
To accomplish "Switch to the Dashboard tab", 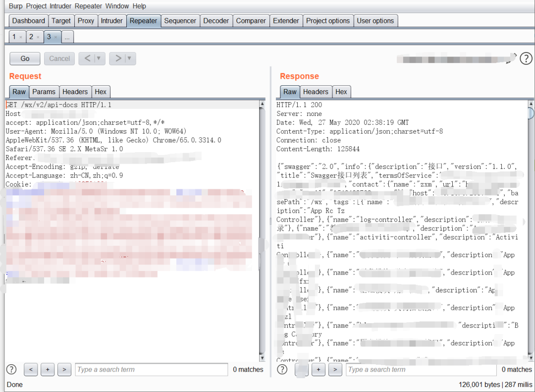I will (x=28, y=21).
